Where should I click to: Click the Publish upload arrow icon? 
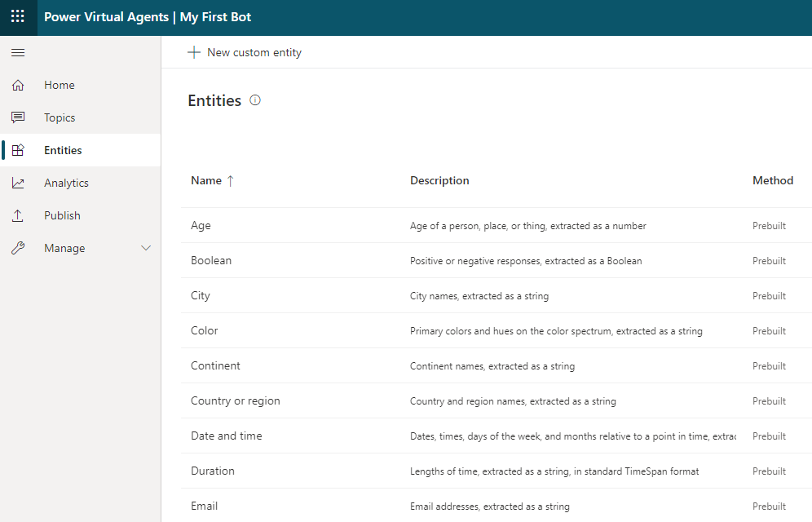click(x=18, y=215)
